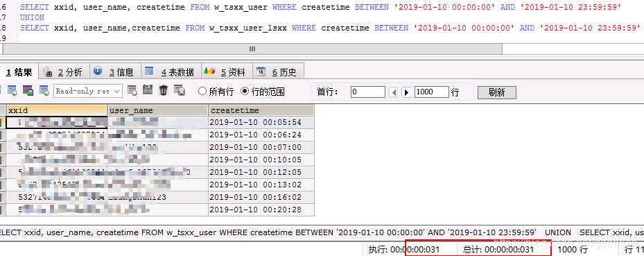Click the UNION keyword in the editor
Viewport: 644px width, 256px height.
[32, 17]
